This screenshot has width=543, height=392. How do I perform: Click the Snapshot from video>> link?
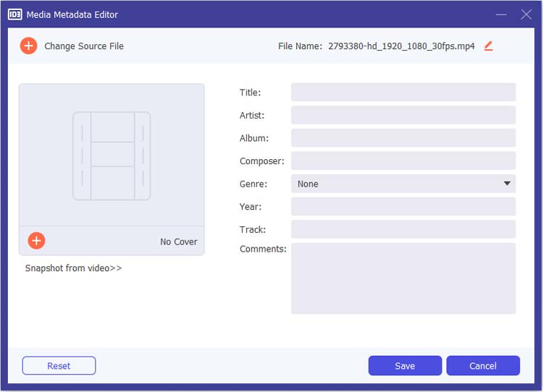pos(73,268)
